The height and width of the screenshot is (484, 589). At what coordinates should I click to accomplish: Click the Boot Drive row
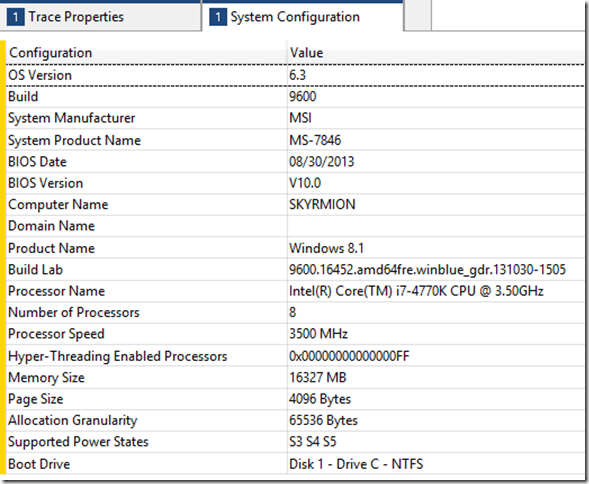(x=295, y=464)
